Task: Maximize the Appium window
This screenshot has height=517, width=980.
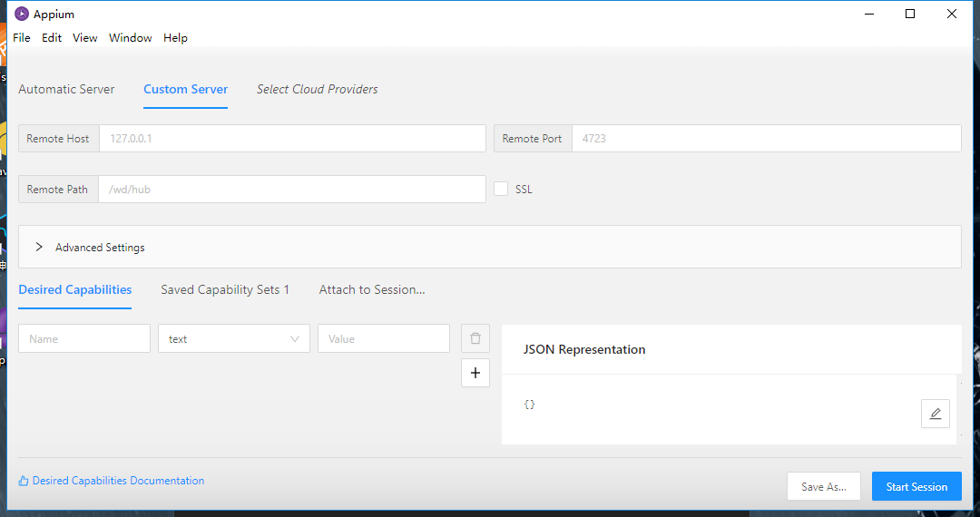Action: [910, 14]
